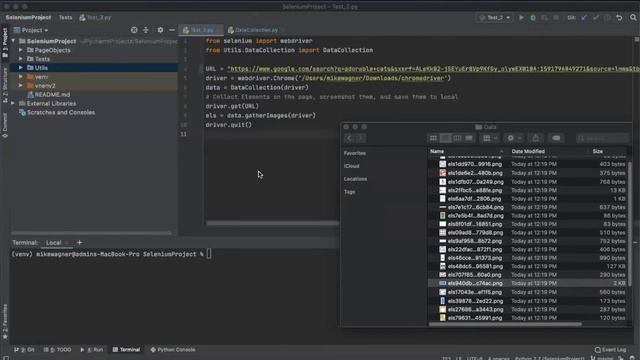The height and width of the screenshot is (360, 640).
Task: Select file els79631...45991.png in Finder
Action: coord(528,318)
